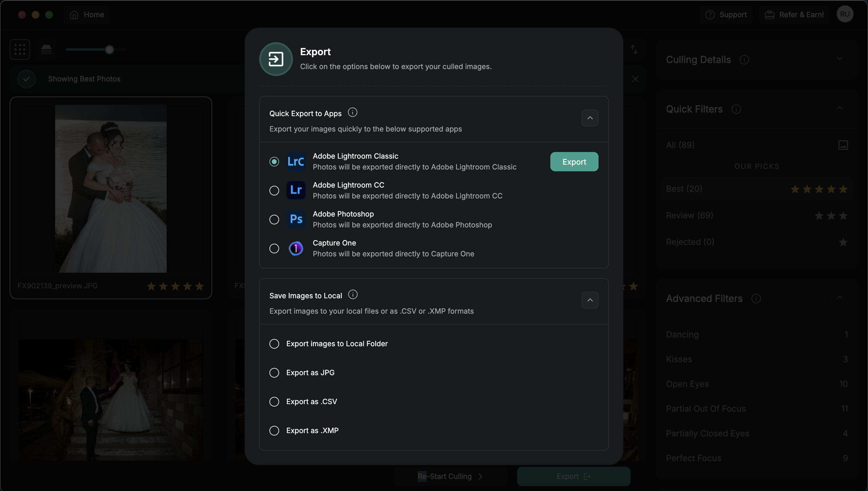Click the image icon next to All (89)
This screenshot has width=868, height=491.
tap(843, 145)
